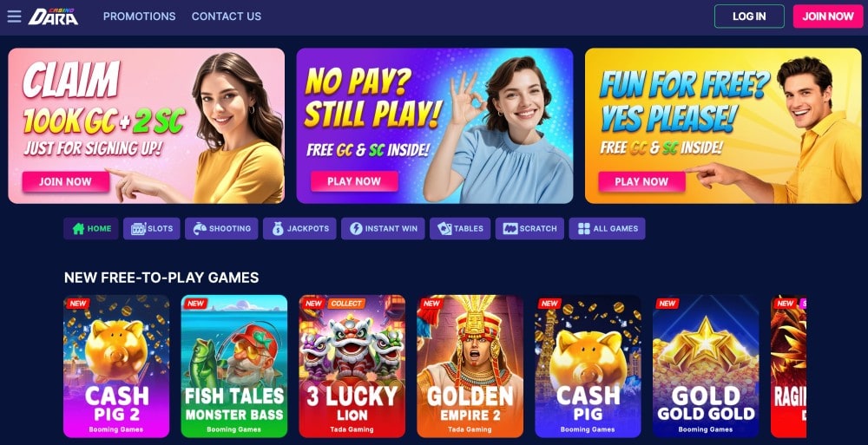Click the Log In button
868x445 pixels.
[749, 16]
